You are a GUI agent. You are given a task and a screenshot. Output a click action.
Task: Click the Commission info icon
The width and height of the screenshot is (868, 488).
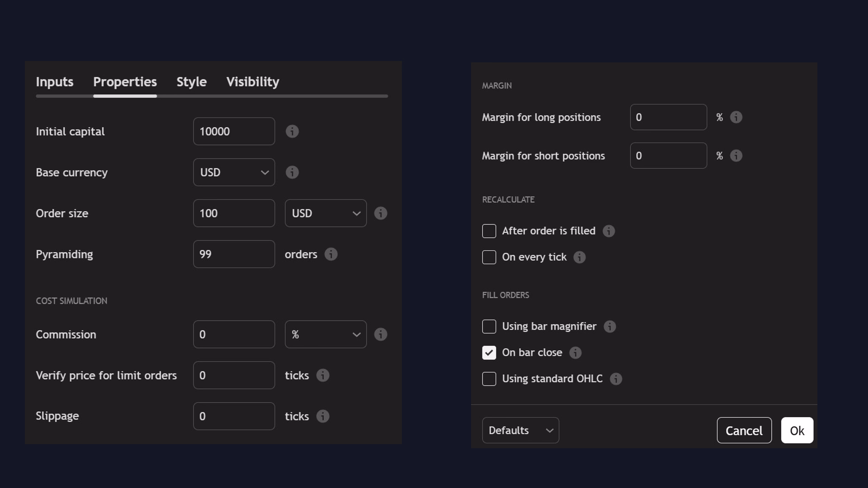(x=381, y=334)
